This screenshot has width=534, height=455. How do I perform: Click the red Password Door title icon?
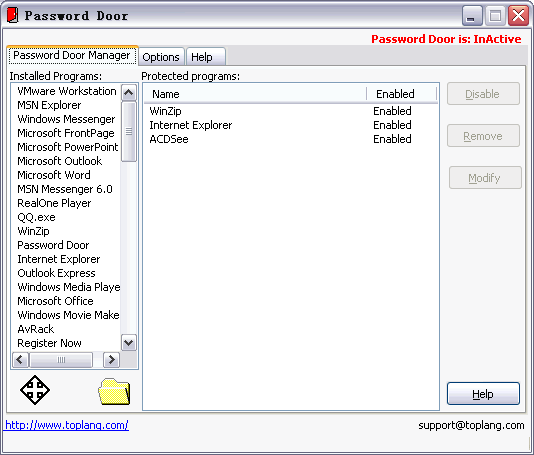click(13, 15)
